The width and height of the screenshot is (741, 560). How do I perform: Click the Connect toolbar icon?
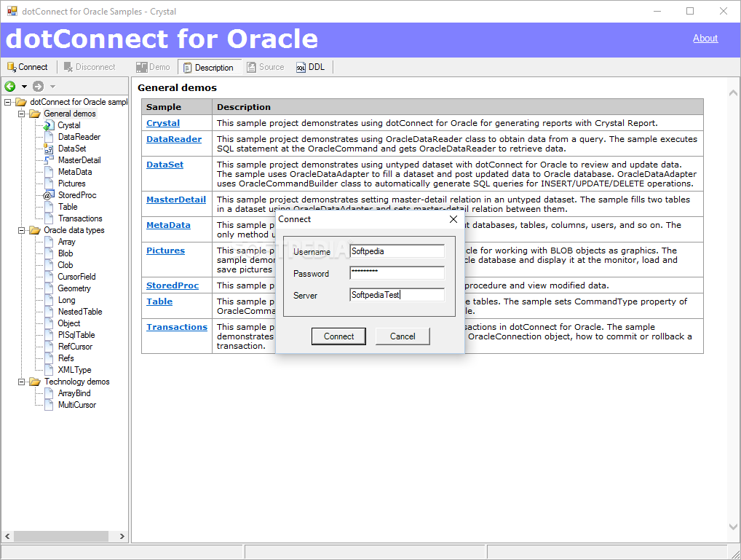[x=12, y=67]
